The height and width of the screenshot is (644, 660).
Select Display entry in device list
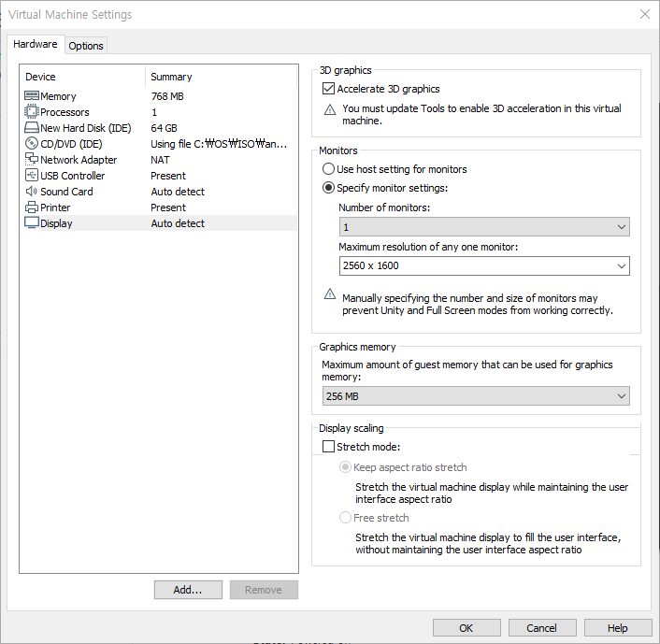tap(56, 223)
